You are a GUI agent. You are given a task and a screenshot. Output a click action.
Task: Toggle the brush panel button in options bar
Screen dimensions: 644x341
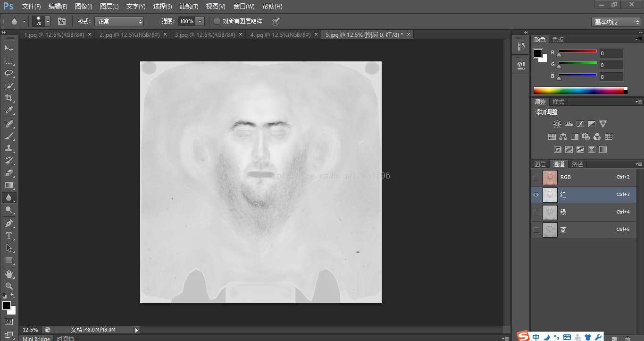point(62,21)
